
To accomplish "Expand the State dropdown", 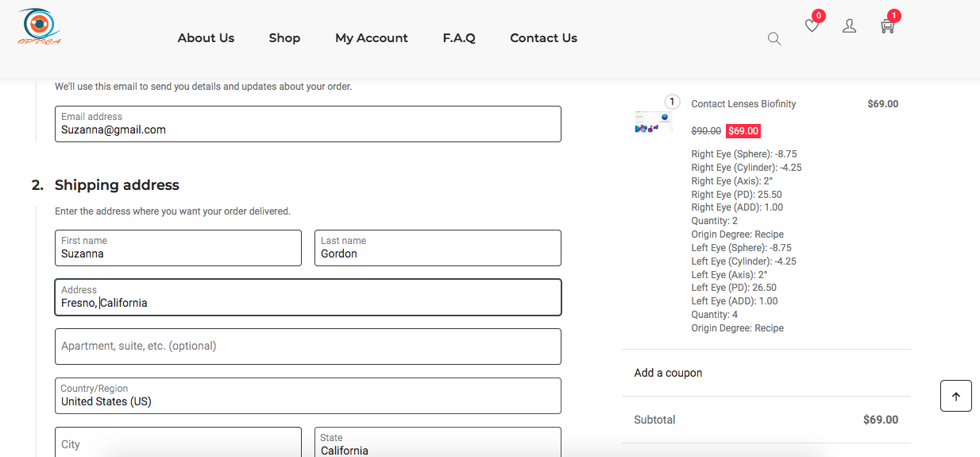I will coord(438,443).
